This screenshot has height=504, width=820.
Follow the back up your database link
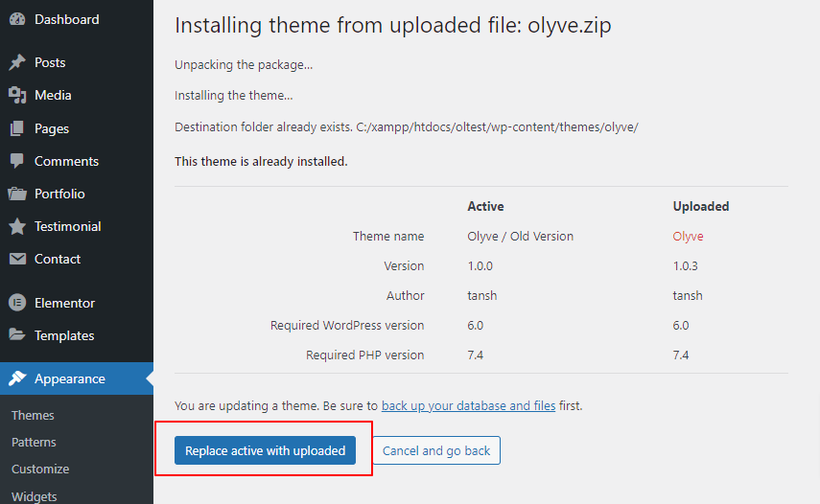click(x=468, y=405)
